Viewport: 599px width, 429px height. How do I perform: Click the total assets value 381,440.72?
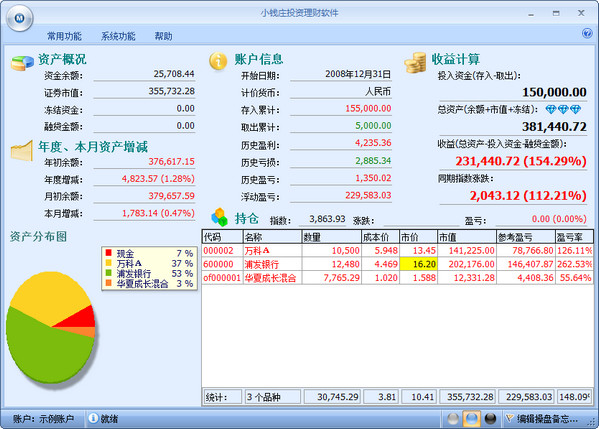pyautogui.click(x=554, y=126)
